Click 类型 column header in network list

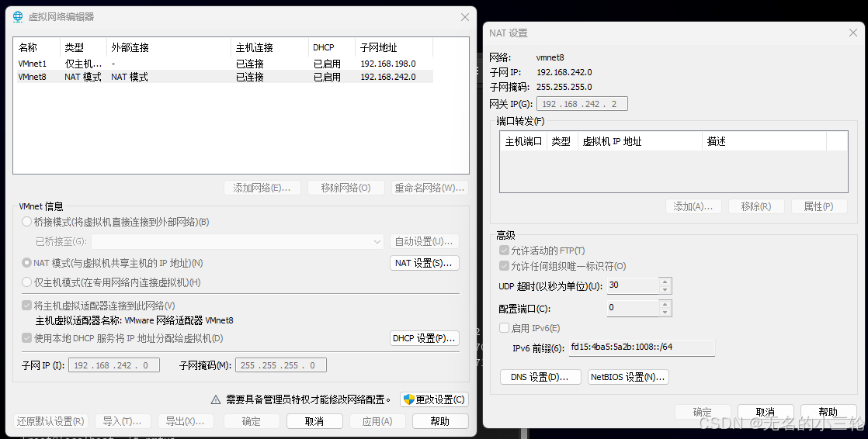(x=83, y=47)
